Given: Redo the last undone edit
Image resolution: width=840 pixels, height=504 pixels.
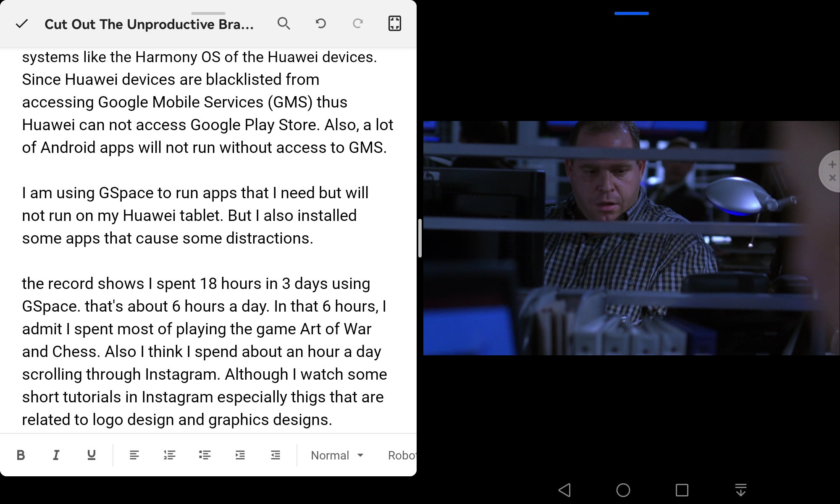Looking at the screenshot, I should [358, 24].
